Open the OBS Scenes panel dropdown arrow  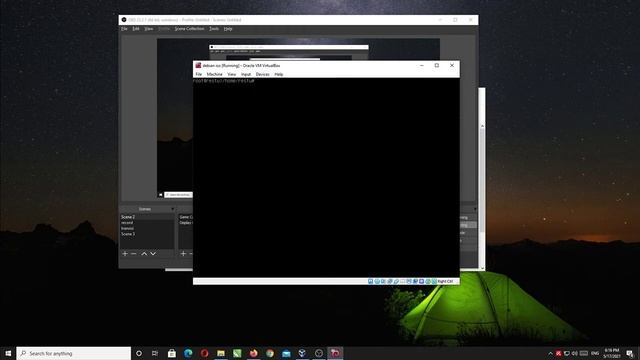(x=172, y=209)
